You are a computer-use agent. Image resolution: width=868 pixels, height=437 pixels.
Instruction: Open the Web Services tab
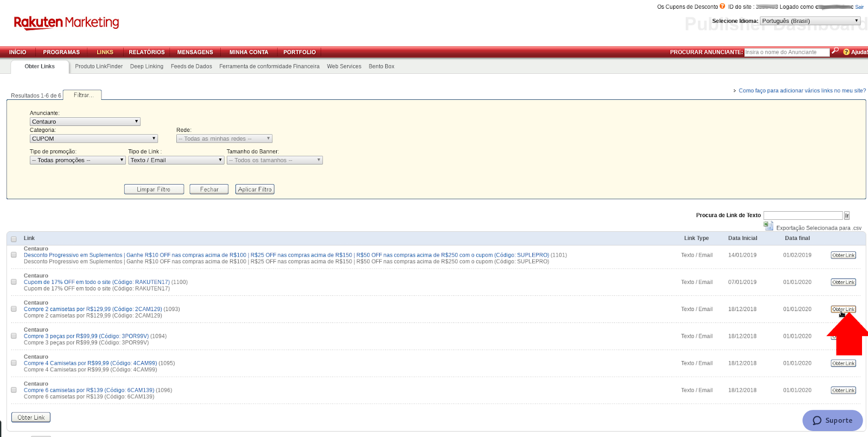344,66
